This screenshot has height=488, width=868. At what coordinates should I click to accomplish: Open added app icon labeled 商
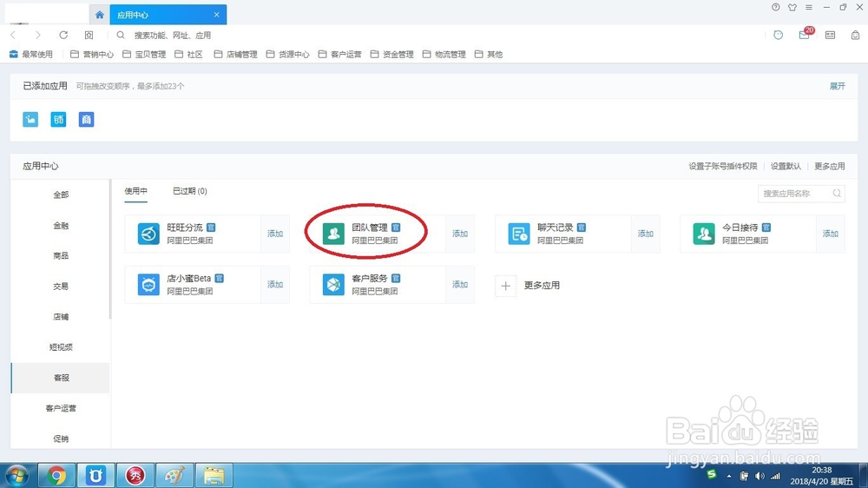point(86,119)
